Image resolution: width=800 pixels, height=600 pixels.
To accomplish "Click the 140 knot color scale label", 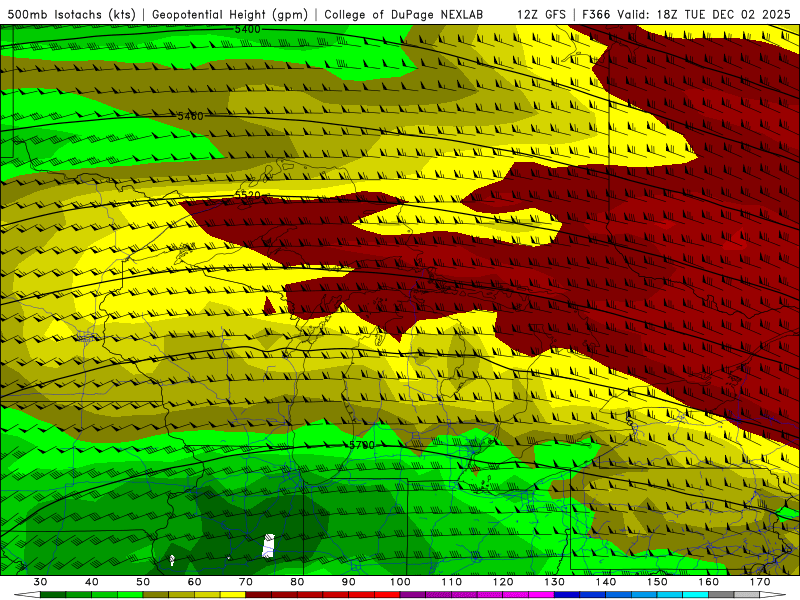I will [x=606, y=582].
